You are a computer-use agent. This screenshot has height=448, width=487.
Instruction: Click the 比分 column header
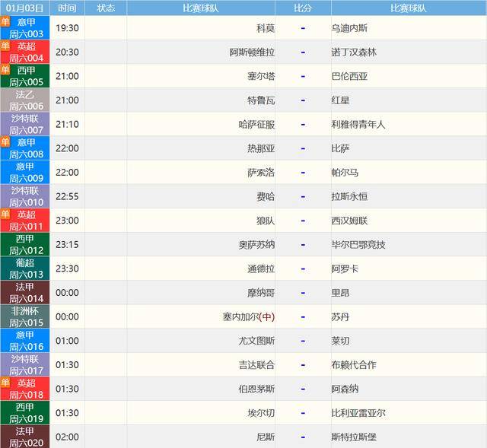[303, 8]
